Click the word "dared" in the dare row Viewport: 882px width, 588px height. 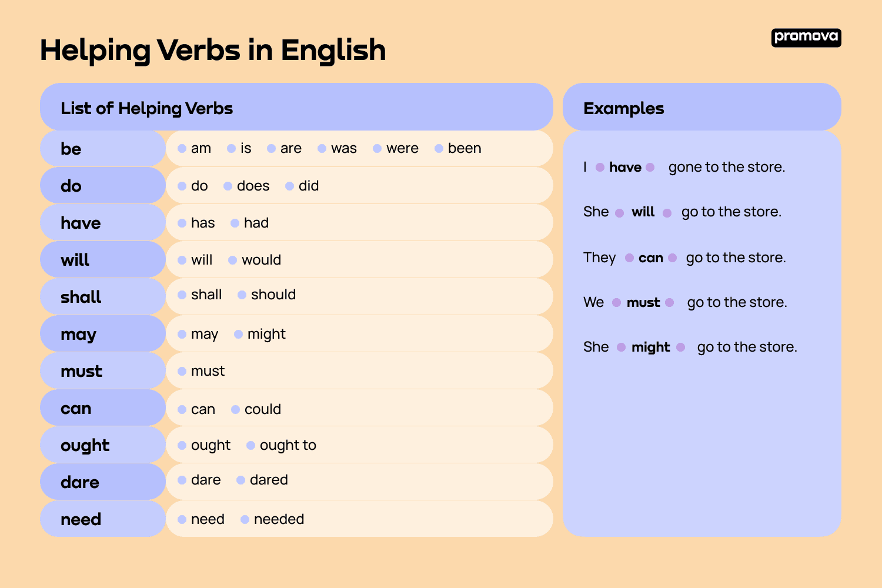pos(269,480)
